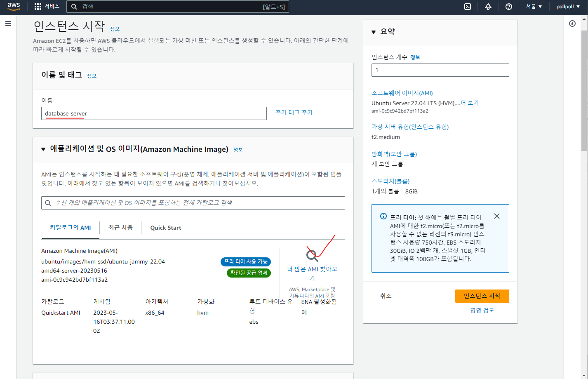
Task: Click the 추가 태그 추가 link
Action: coord(294,112)
